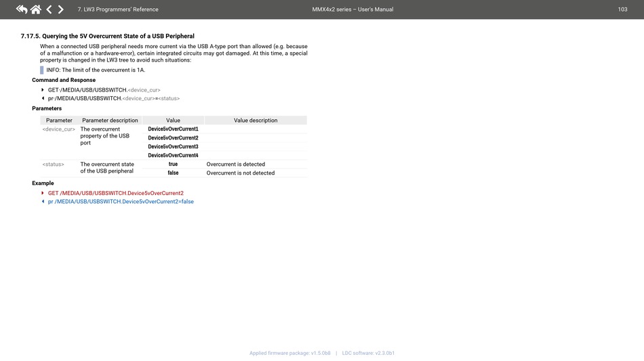This screenshot has width=644, height=361.
Task: Click the MMX4x2 series User's Manual title
Action: [347, 9]
